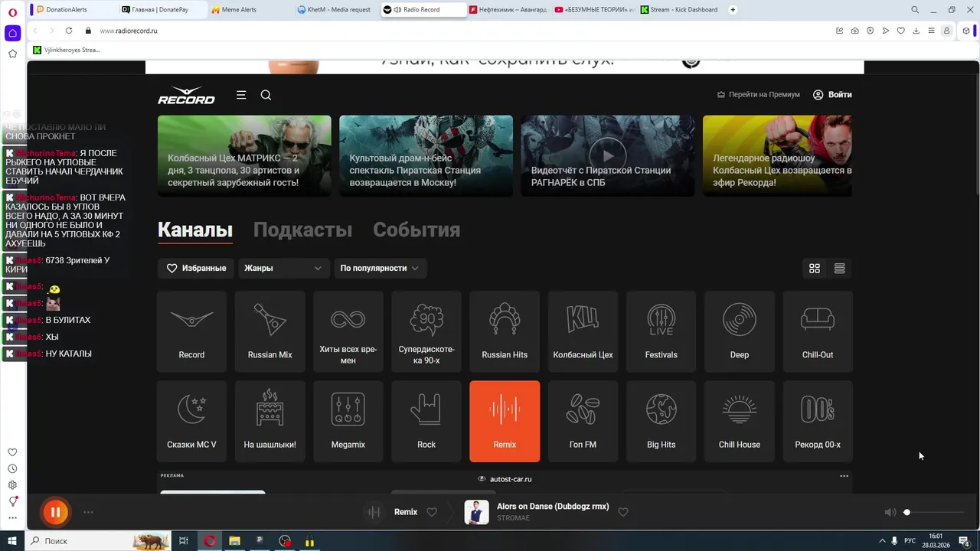Switch to Stream - Kick Dashboard tab
The width and height of the screenshot is (980, 551).
point(681,10)
